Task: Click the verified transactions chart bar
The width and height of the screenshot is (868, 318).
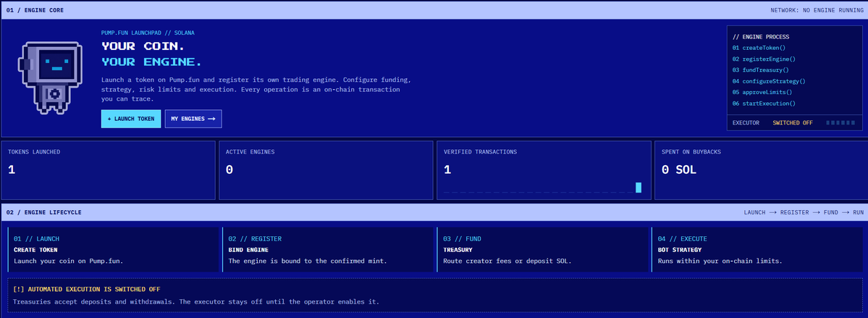Action: pos(639,188)
